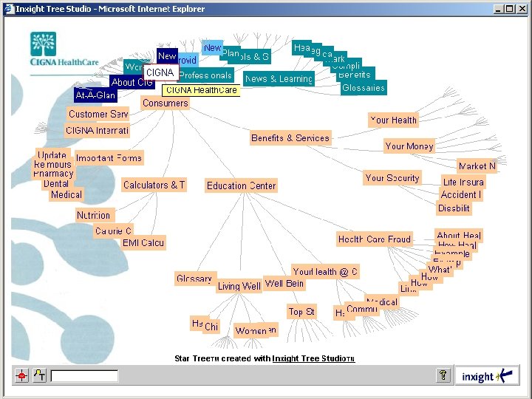Viewport: 532px width, 399px height.
Task: Select the Nutrition node
Action: pyautogui.click(x=95, y=216)
